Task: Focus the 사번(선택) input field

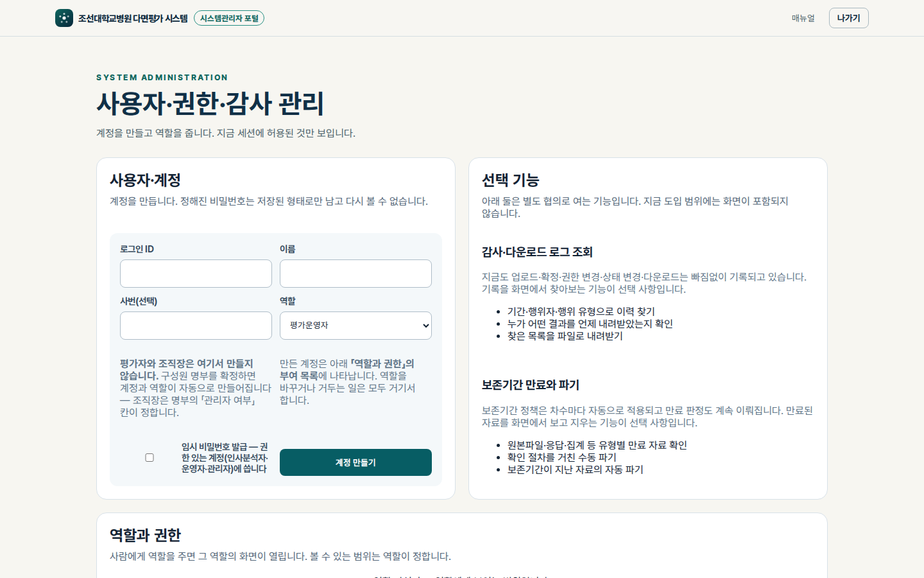Action: [x=196, y=326]
